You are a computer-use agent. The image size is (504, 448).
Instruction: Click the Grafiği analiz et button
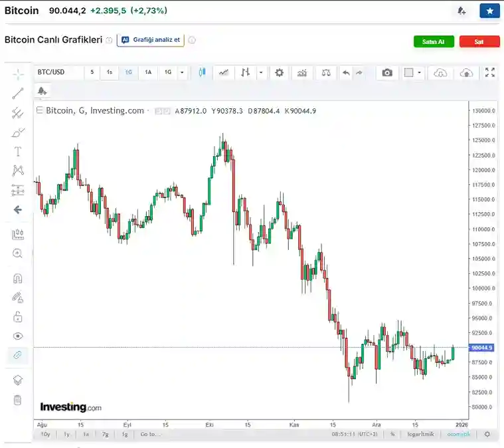coord(151,40)
